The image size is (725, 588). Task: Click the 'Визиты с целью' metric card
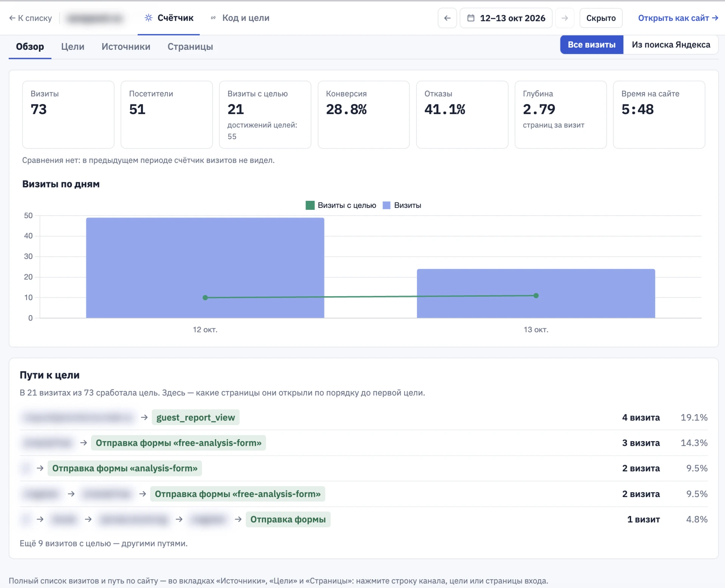point(265,115)
